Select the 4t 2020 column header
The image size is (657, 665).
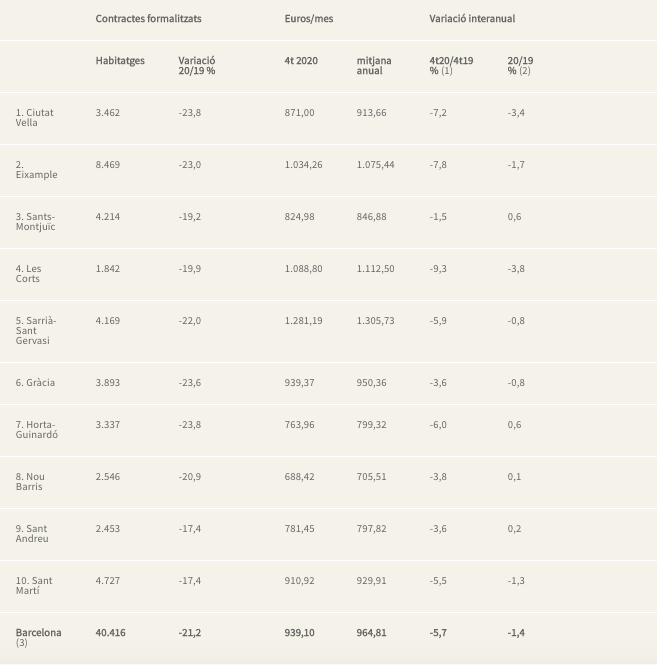click(x=300, y=61)
